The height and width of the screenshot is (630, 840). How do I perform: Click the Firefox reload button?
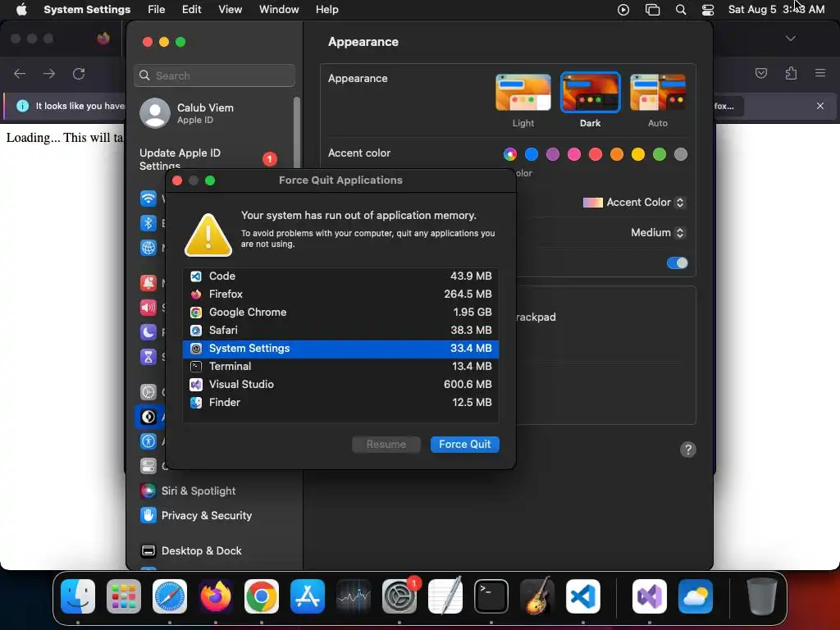[x=79, y=73]
